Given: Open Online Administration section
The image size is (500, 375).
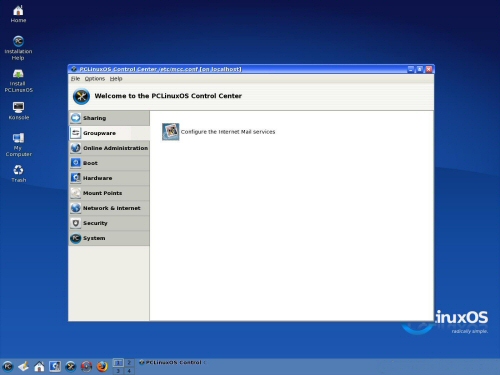Looking at the screenshot, I should point(109,148).
